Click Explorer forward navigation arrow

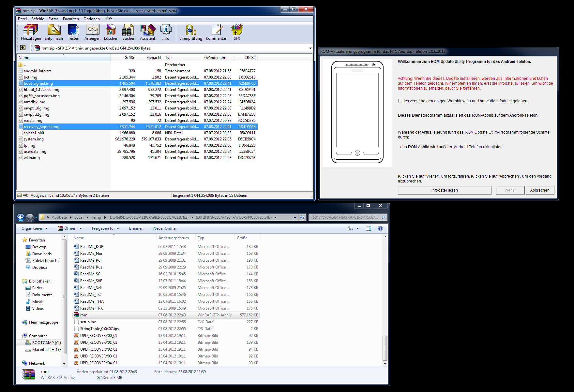[30, 217]
